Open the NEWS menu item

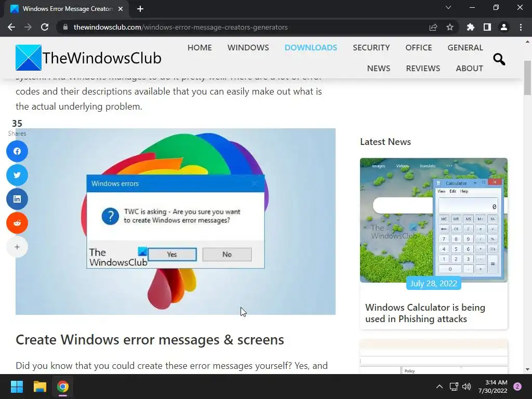[x=379, y=68]
